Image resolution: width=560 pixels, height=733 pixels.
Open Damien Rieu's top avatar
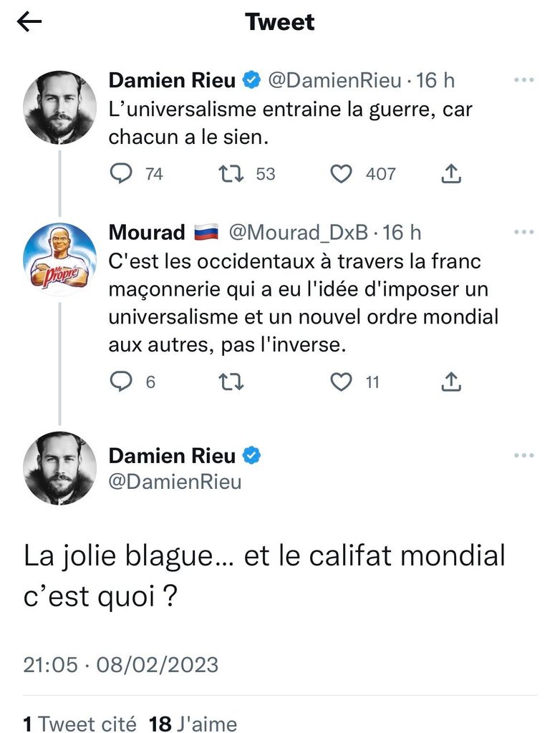(x=60, y=107)
